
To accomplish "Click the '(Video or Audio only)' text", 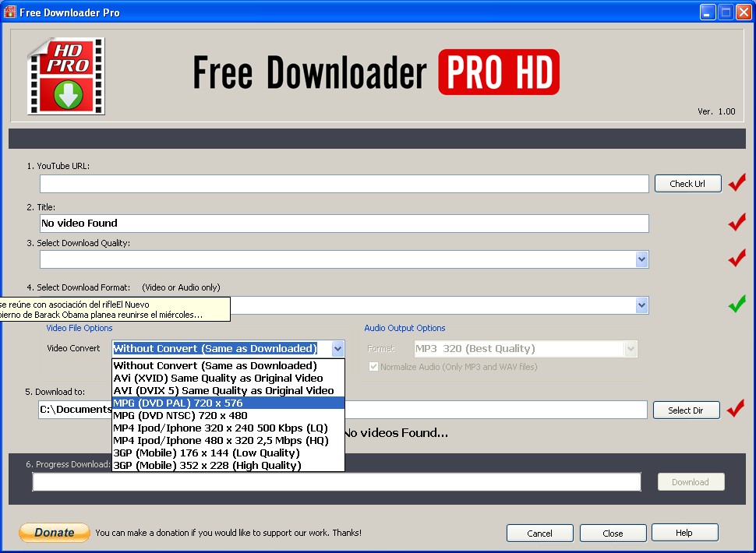I will click(x=182, y=287).
